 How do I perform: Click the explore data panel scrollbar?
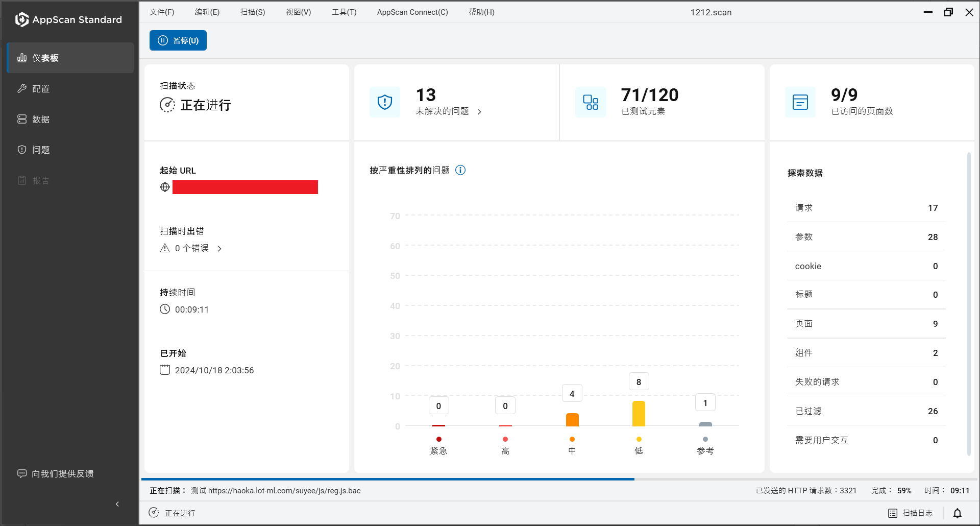click(x=969, y=303)
